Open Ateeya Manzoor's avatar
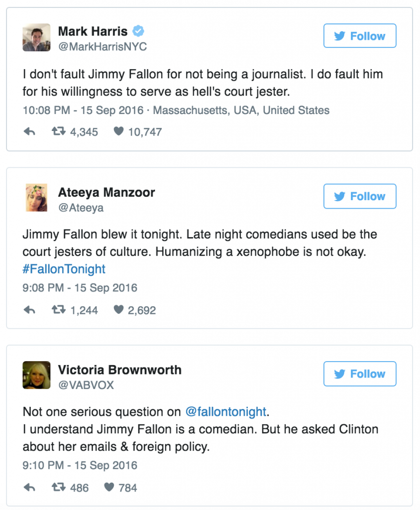This screenshot has width=420, height=510. [x=36, y=197]
